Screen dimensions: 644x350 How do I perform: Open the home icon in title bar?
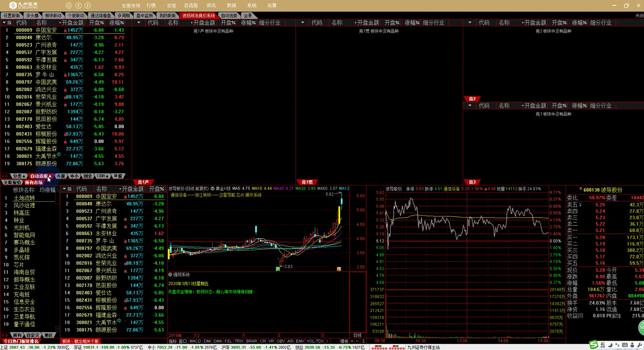[x=69, y=5]
